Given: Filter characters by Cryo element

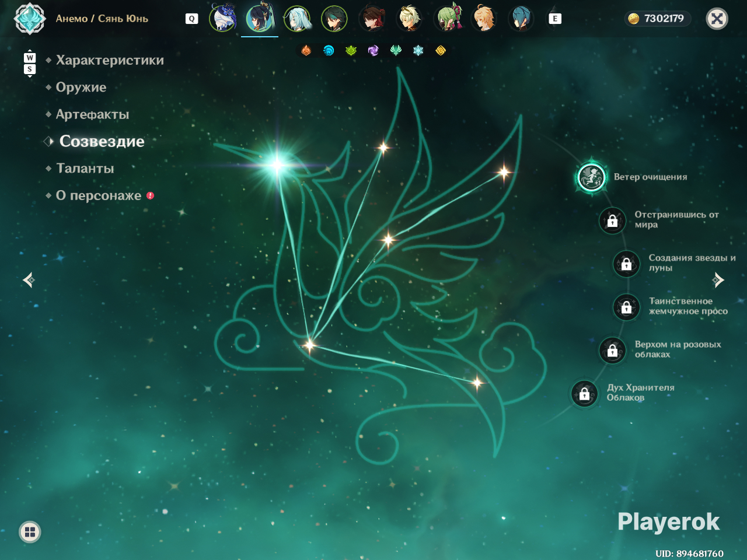Looking at the screenshot, I should (x=418, y=51).
